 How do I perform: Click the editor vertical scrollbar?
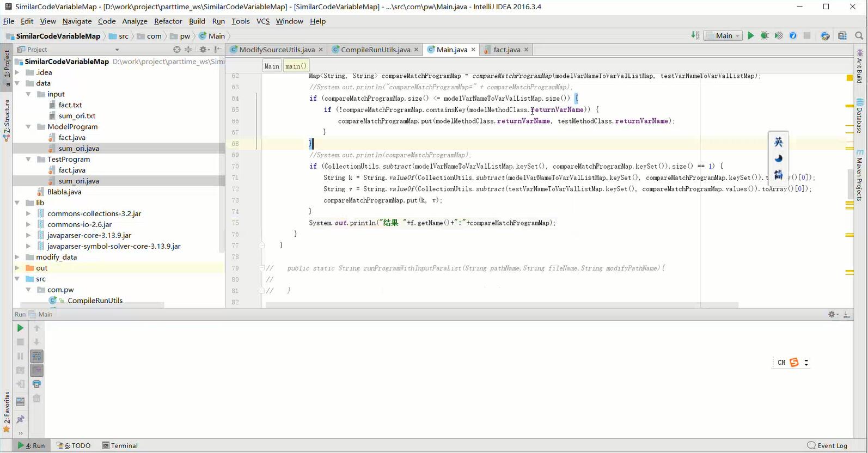pos(850,185)
